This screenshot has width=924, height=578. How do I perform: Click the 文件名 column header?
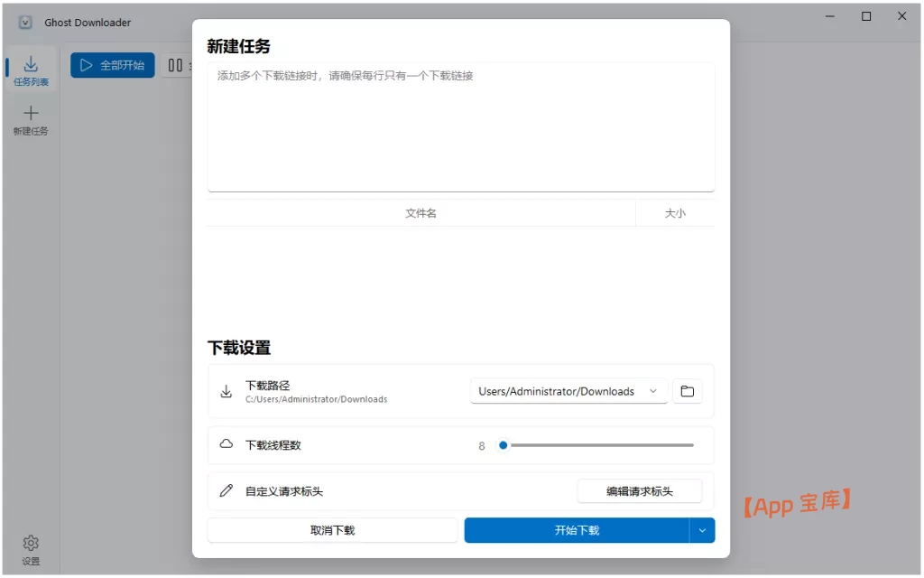pyautogui.click(x=420, y=212)
